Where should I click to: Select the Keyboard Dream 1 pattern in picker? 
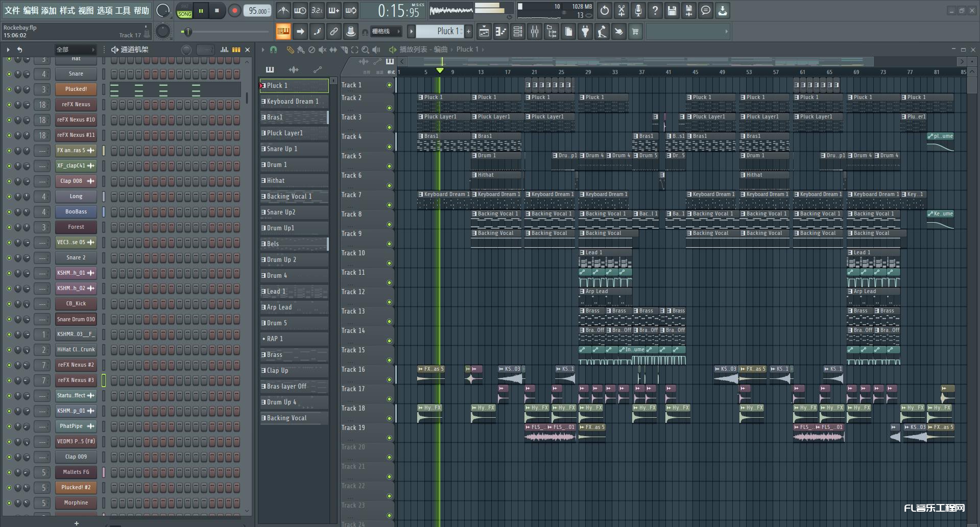[x=294, y=102]
